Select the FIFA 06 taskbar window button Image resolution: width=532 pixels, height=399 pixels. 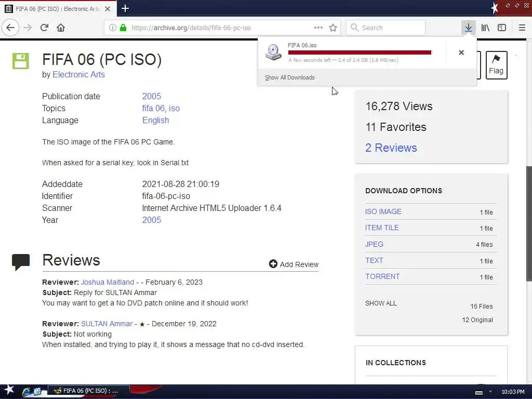click(x=88, y=391)
